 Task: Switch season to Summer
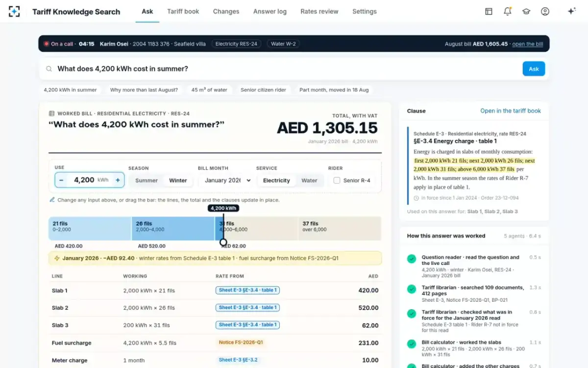(147, 181)
